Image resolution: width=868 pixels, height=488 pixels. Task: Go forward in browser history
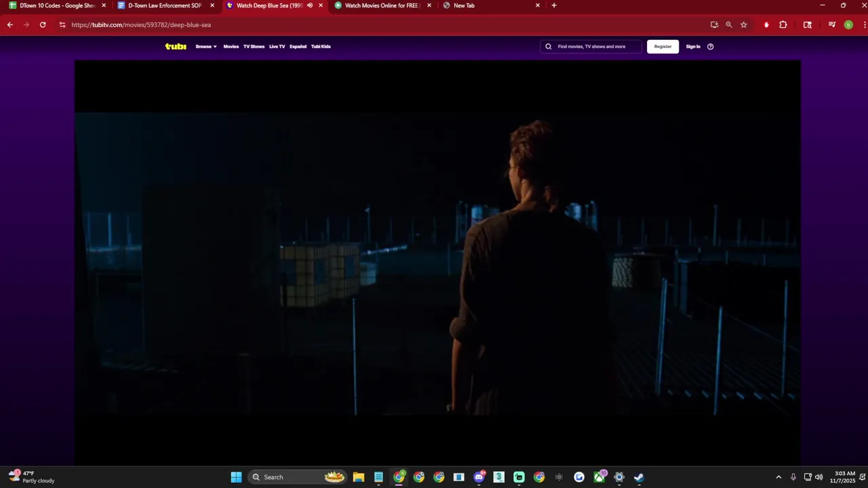[26, 24]
